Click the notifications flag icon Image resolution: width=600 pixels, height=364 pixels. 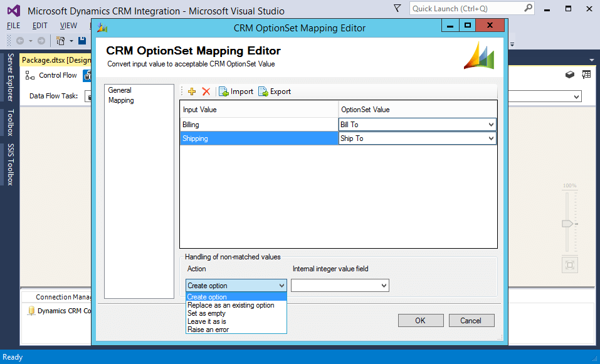397,8
